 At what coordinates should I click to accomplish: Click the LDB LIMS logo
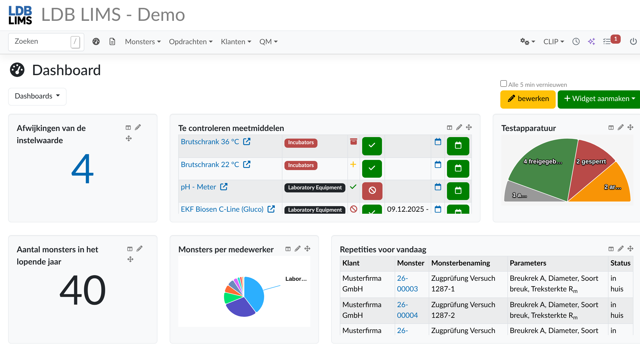[x=20, y=15]
